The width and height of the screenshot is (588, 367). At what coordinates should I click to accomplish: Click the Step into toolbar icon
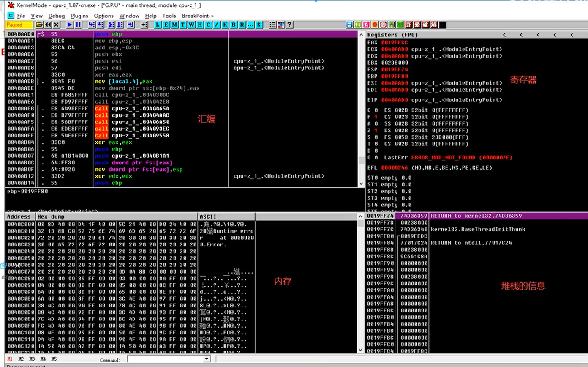92,25
